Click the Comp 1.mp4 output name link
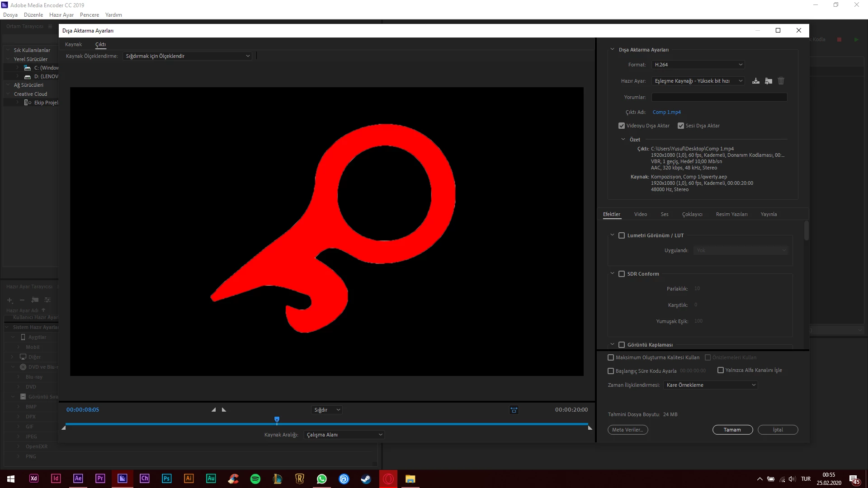 [666, 112]
